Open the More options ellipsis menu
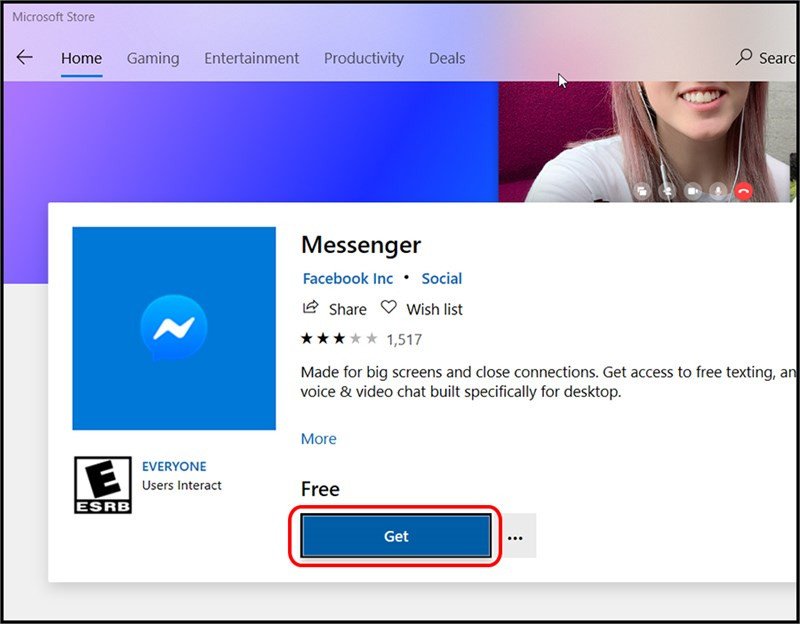Screen dimensions: 800x624 tap(515, 536)
